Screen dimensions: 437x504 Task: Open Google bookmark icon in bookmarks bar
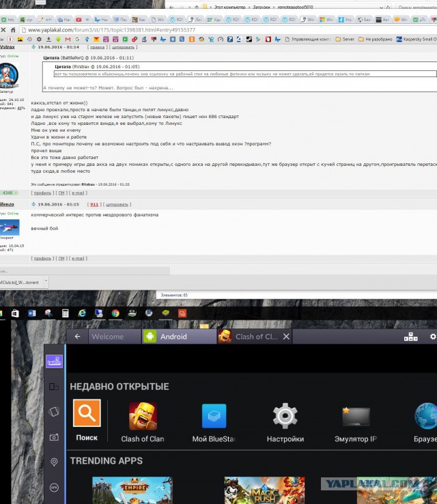tap(77, 39)
